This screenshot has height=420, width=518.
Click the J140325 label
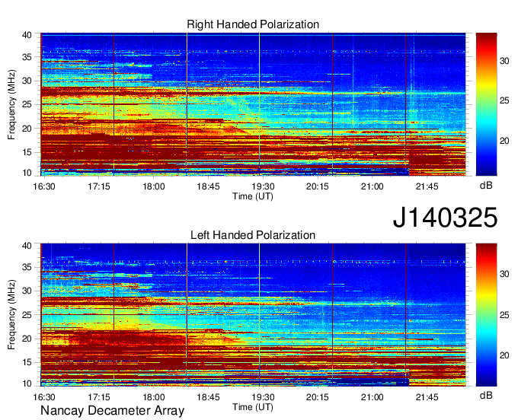(445, 218)
